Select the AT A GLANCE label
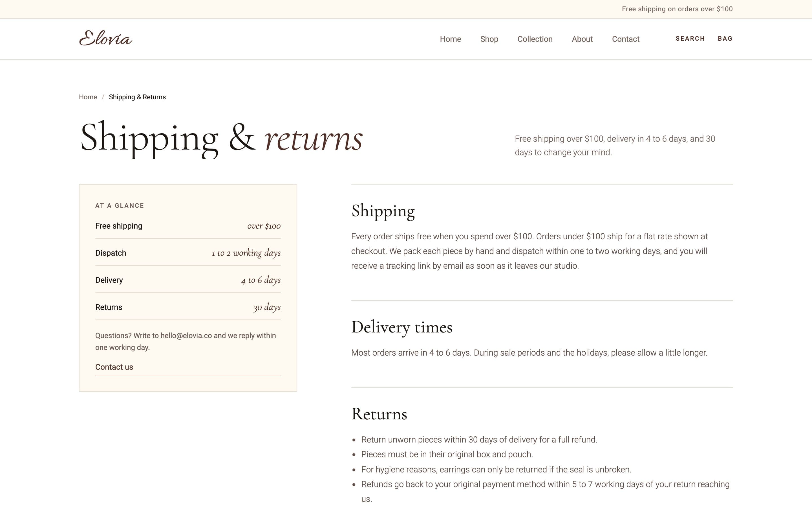 (x=120, y=206)
